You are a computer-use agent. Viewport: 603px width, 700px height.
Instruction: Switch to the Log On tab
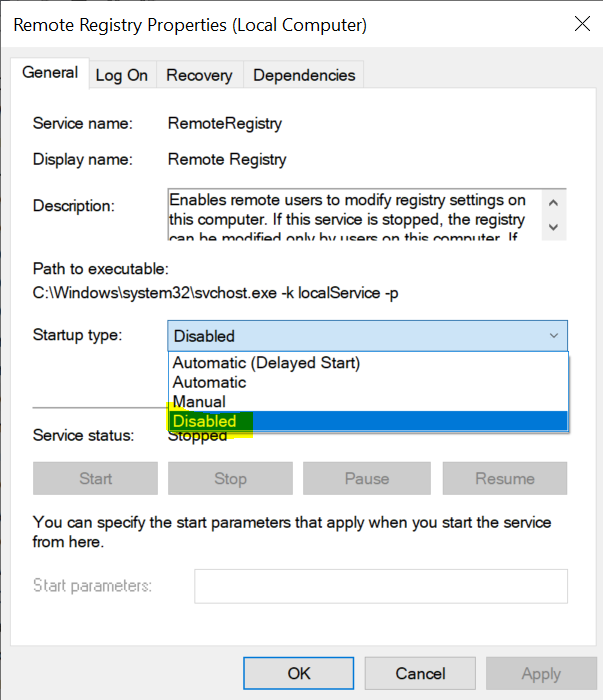click(x=121, y=75)
